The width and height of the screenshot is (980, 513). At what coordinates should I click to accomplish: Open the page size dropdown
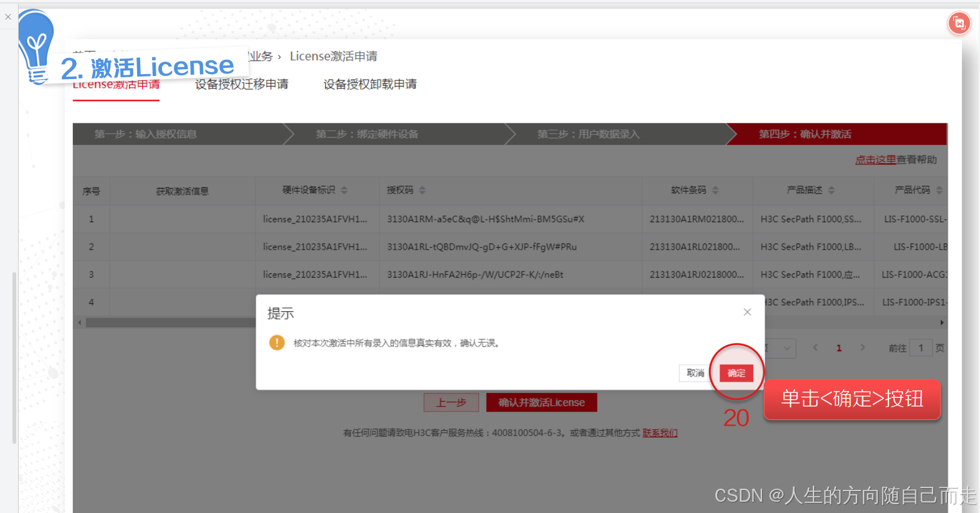point(781,348)
